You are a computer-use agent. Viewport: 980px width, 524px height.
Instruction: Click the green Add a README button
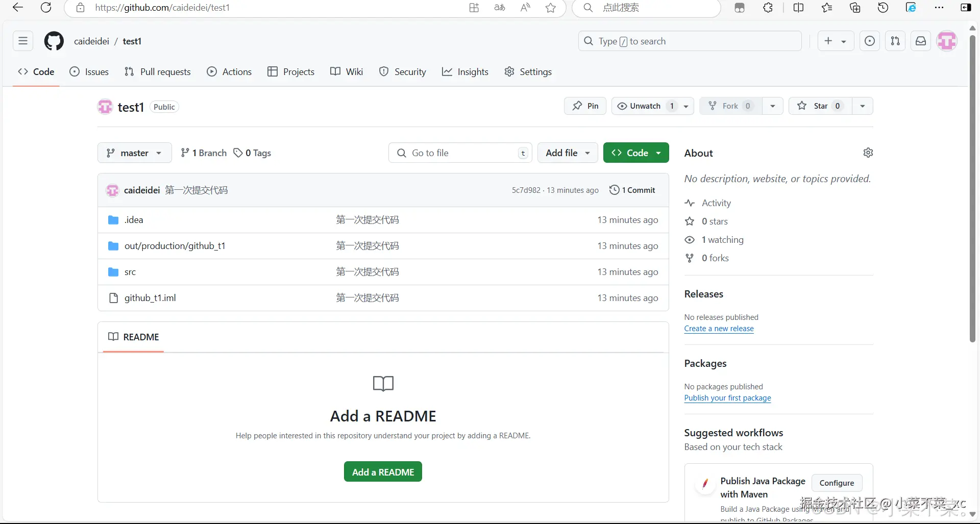383,472
